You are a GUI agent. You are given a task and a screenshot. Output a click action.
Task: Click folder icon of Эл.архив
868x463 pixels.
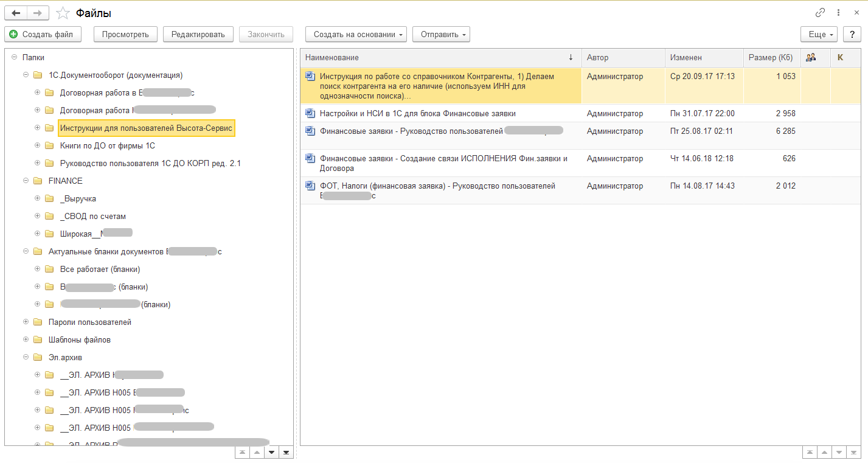38,358
